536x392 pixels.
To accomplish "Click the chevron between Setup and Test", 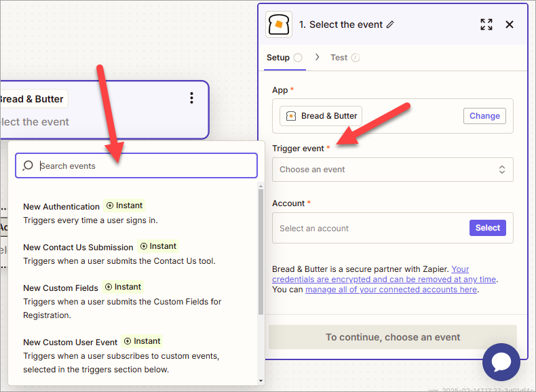I will [x=318, y=57].
